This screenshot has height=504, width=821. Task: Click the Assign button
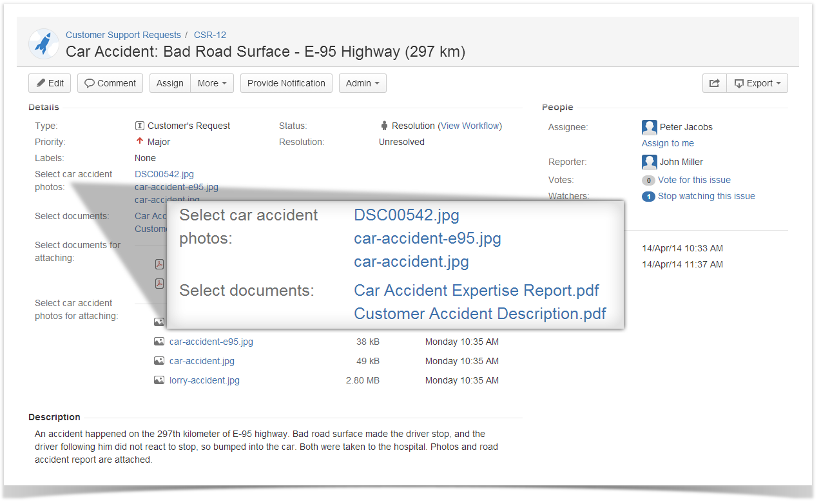pos(170,83)
